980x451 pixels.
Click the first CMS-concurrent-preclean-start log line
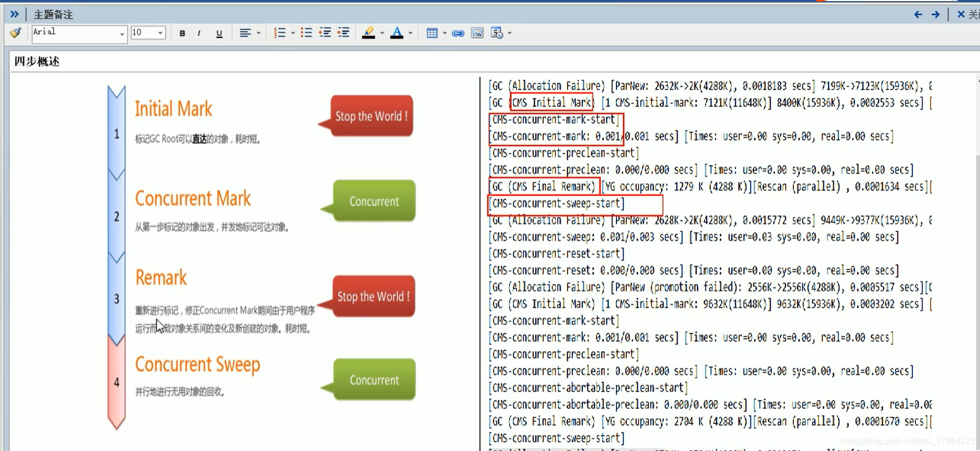pyautogui.click(x=564, y=153)
